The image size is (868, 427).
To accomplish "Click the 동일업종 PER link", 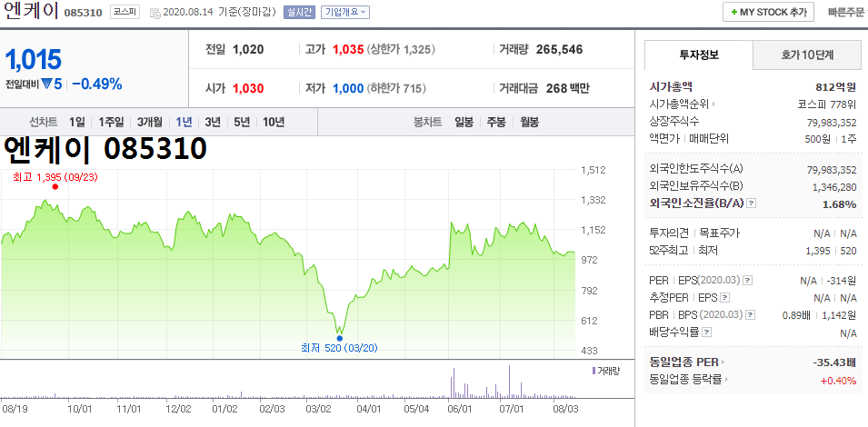I will 683,362.
